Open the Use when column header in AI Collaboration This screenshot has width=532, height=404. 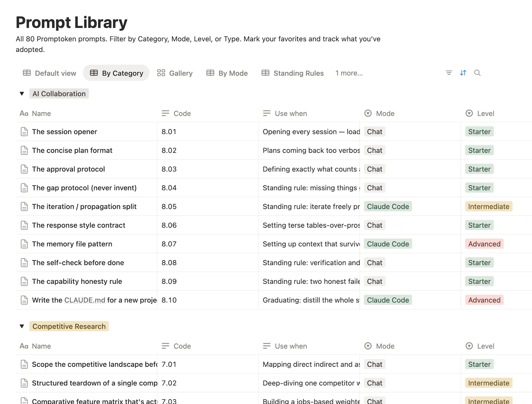pos(285,113)
